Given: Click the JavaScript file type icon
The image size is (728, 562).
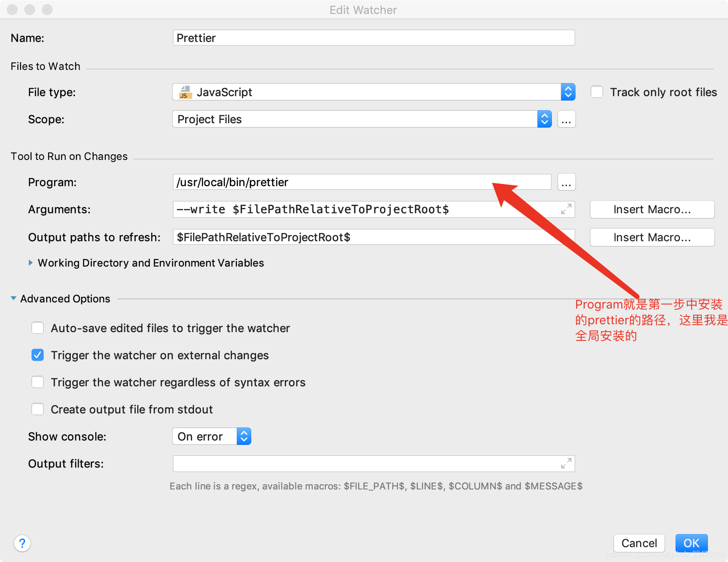Looking at the screenshot, I should 186,92.
